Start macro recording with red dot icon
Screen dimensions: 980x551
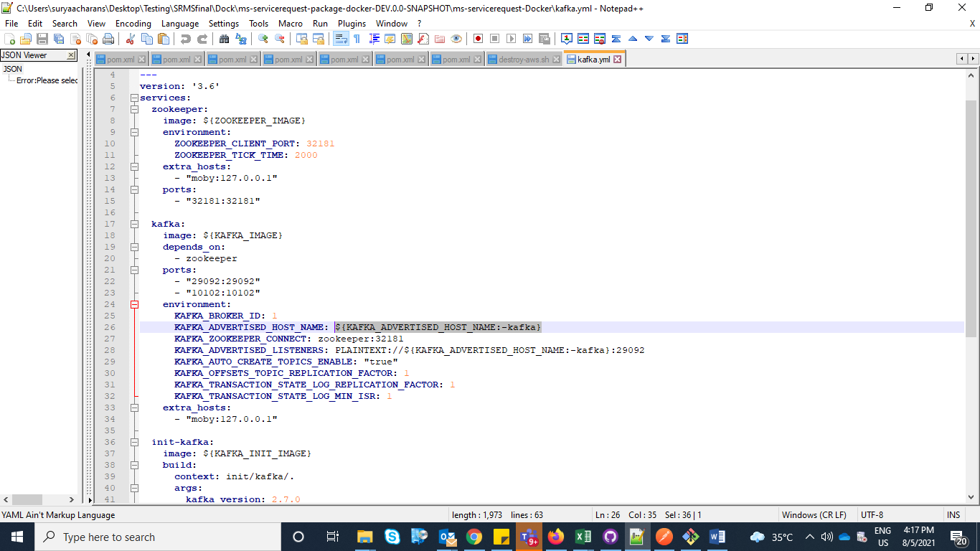478,39
